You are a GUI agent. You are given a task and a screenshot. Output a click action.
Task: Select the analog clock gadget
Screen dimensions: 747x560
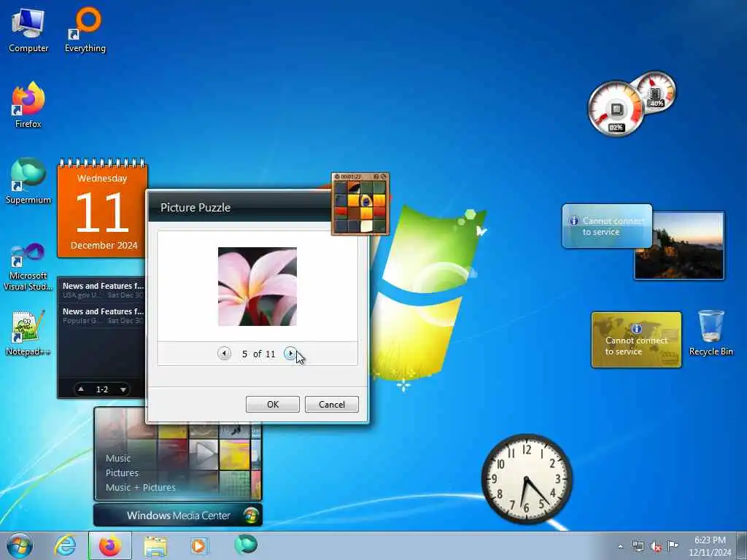click(x=527, y=478)
